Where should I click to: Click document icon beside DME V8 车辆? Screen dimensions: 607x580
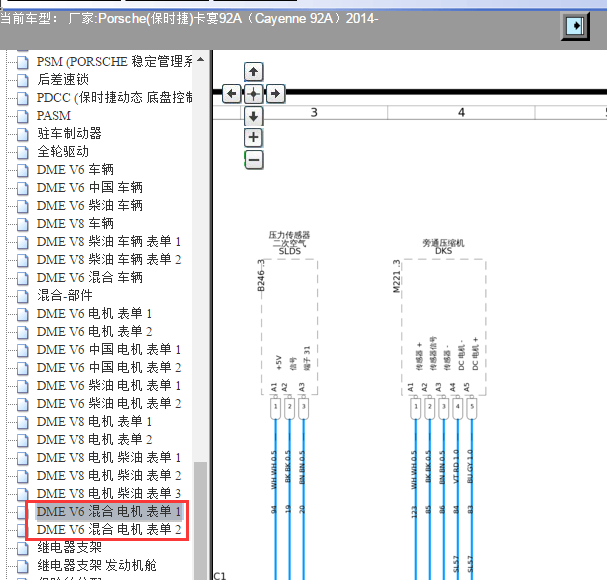point(23,224)
